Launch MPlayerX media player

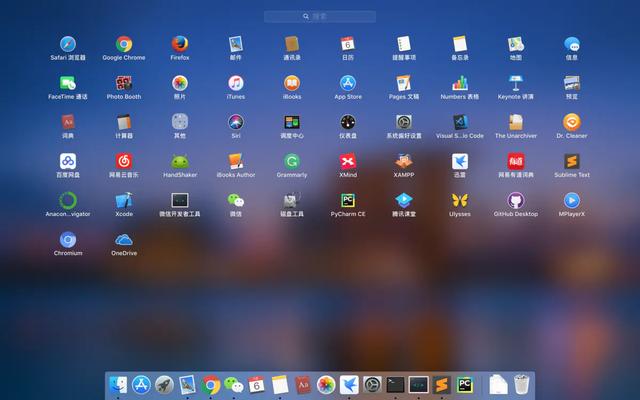pos(572,201)
